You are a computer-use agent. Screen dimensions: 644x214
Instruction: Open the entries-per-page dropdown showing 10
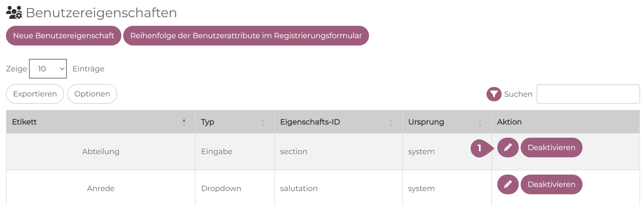48,69
